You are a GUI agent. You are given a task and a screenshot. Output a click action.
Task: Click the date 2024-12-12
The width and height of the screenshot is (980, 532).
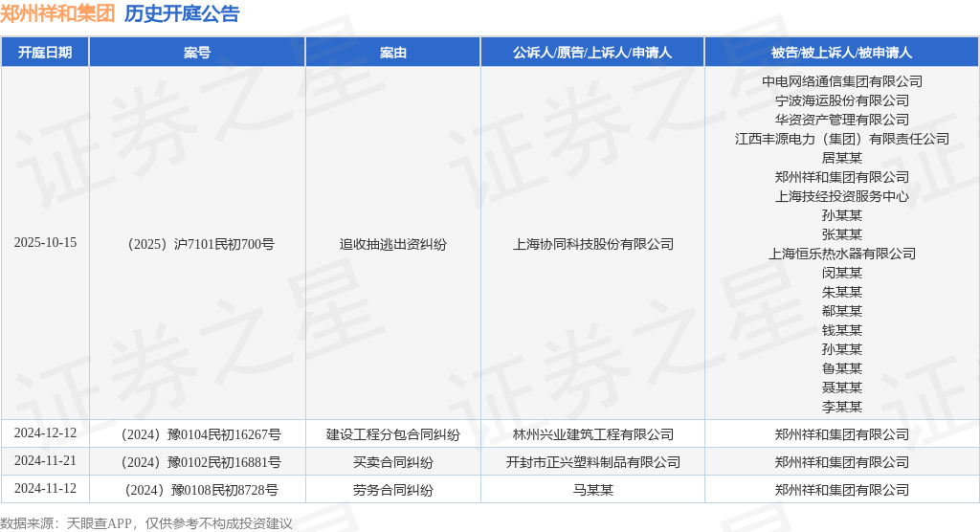pyautogui.click(x=45, y=433)
